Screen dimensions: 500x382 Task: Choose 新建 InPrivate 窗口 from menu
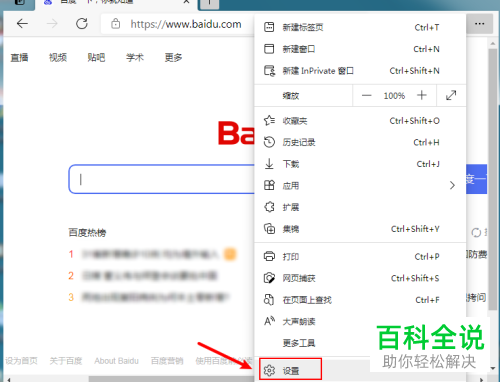360,71
